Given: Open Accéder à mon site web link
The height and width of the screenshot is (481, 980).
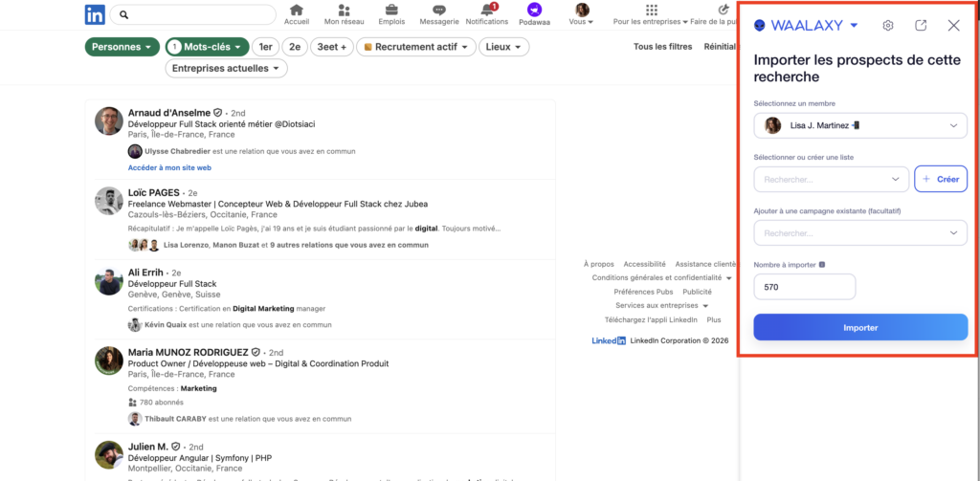Looking at the screenshot, I should tap(170, 167).
